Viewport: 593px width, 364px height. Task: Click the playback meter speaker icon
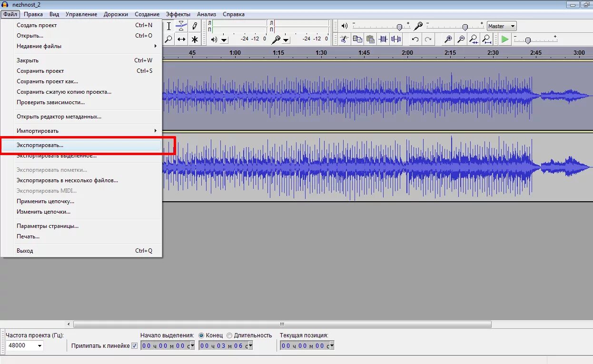[x=214, y=39]
